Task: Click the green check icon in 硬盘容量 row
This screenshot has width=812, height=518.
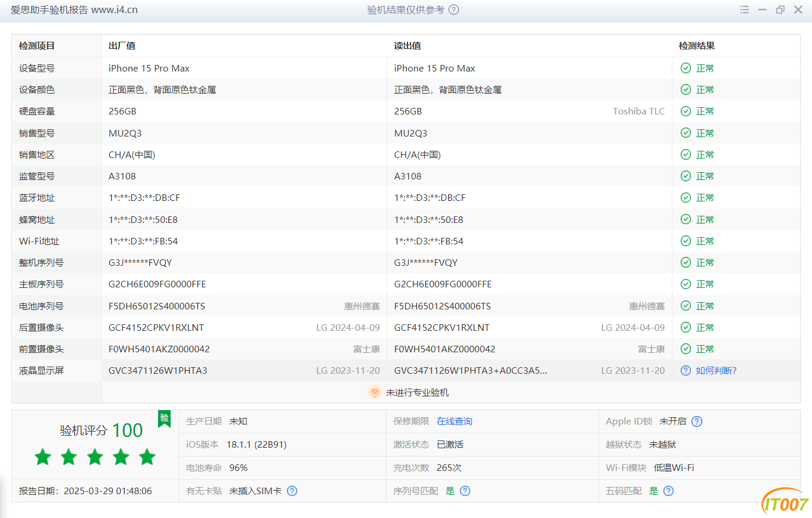Action: point(686,111)
